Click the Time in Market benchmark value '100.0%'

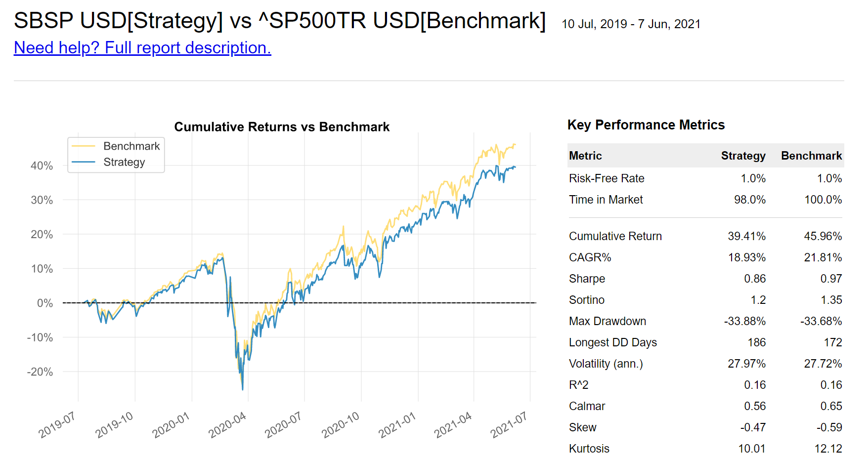coord(823,200)
